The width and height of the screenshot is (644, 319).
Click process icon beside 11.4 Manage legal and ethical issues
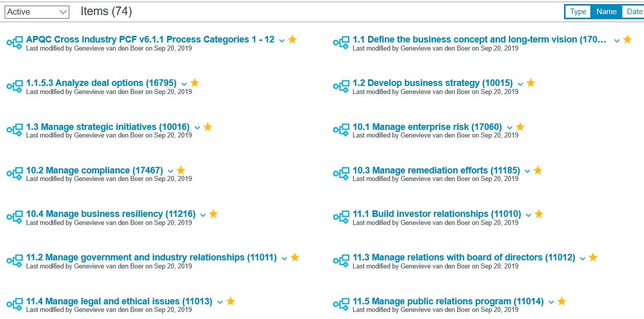(x=15, y=304)
